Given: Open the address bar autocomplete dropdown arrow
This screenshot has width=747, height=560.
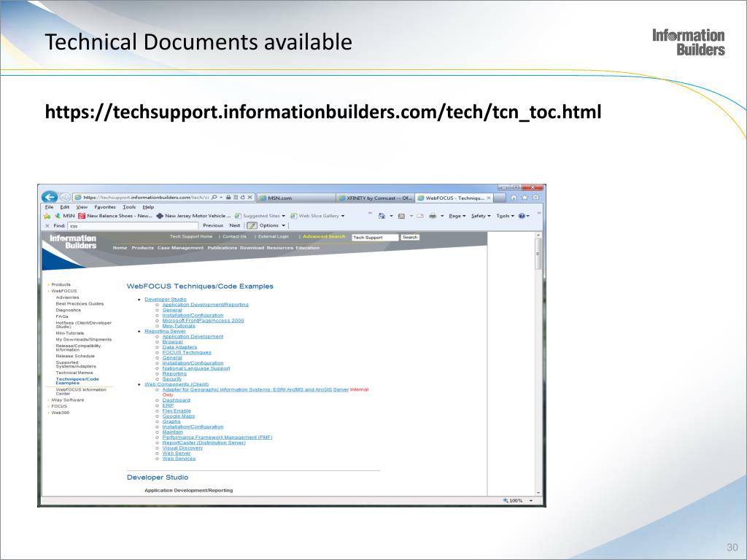Looking at the screenshot, I should (221, 197).
